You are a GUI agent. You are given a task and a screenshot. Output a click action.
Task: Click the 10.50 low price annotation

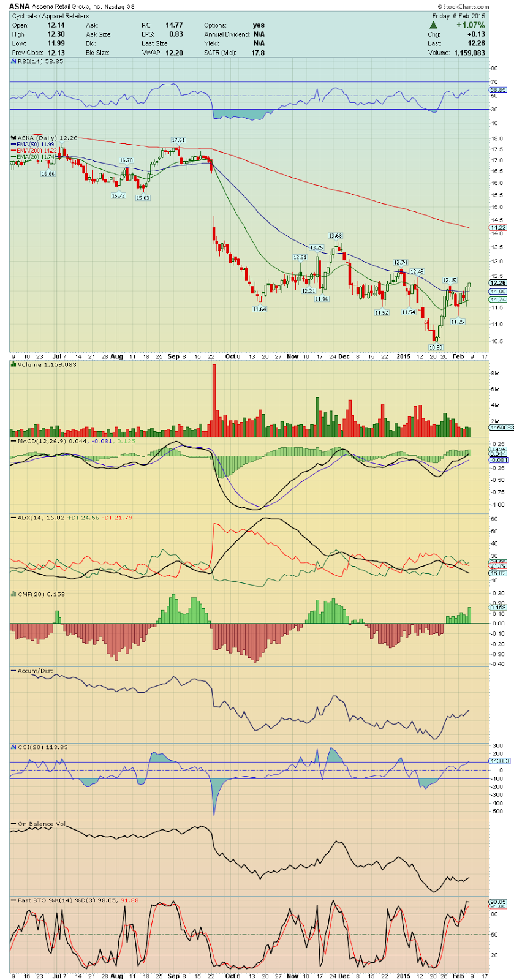[436, 347]
